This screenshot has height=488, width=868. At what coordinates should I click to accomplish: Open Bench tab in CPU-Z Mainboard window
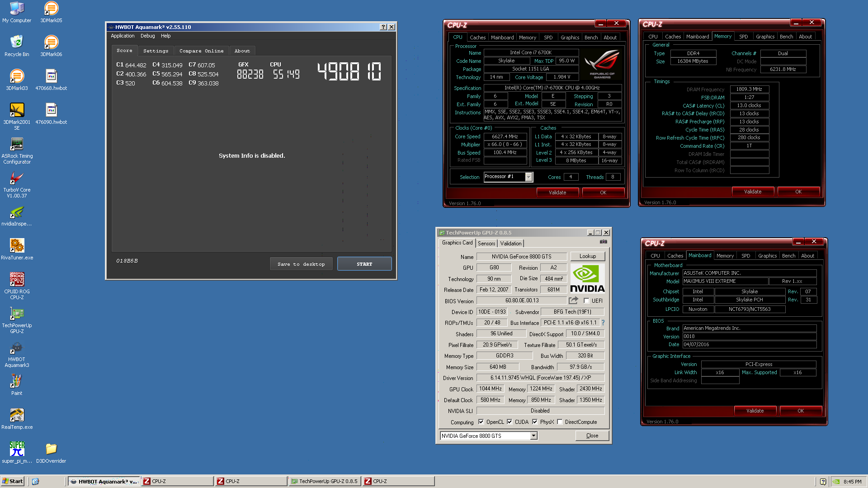pos(788,256)
